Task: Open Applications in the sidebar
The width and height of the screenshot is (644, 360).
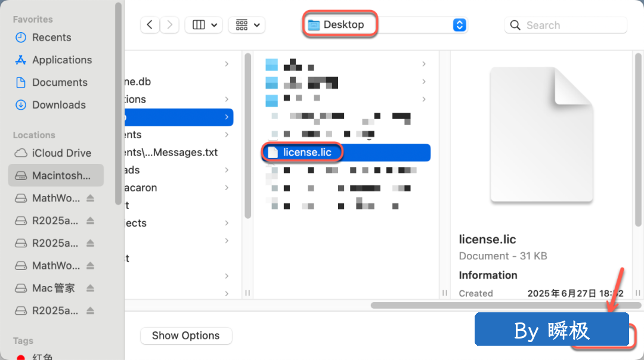Action: [62, 60]
